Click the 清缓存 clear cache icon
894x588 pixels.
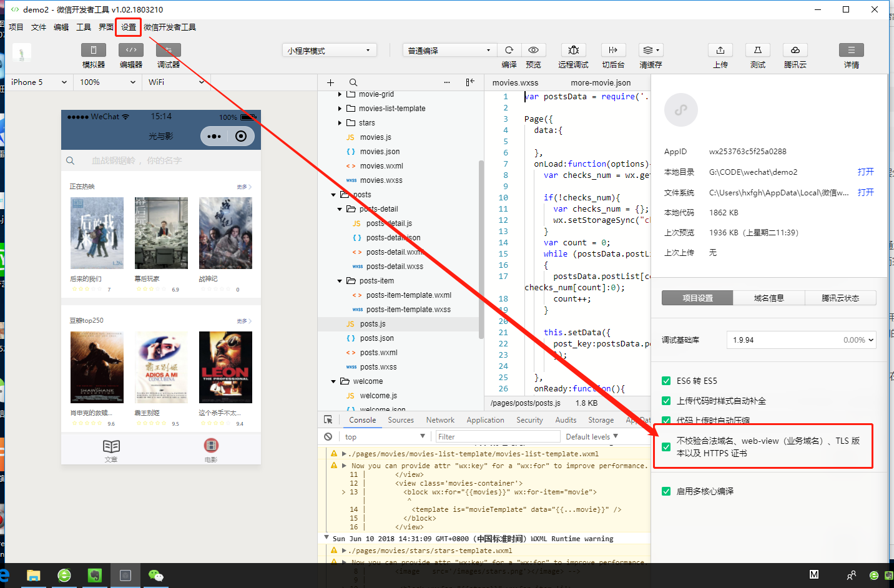[651, 50]
